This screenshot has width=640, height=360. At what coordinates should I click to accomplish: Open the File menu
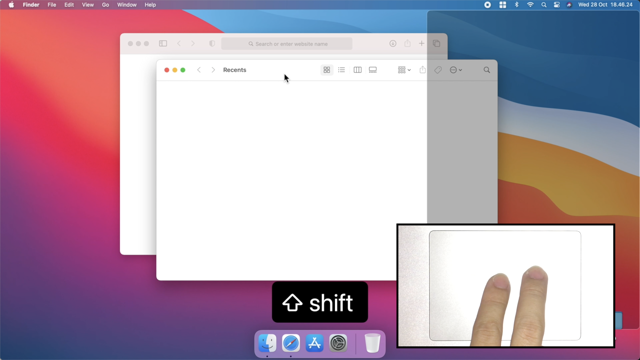(x=52, y=5)
